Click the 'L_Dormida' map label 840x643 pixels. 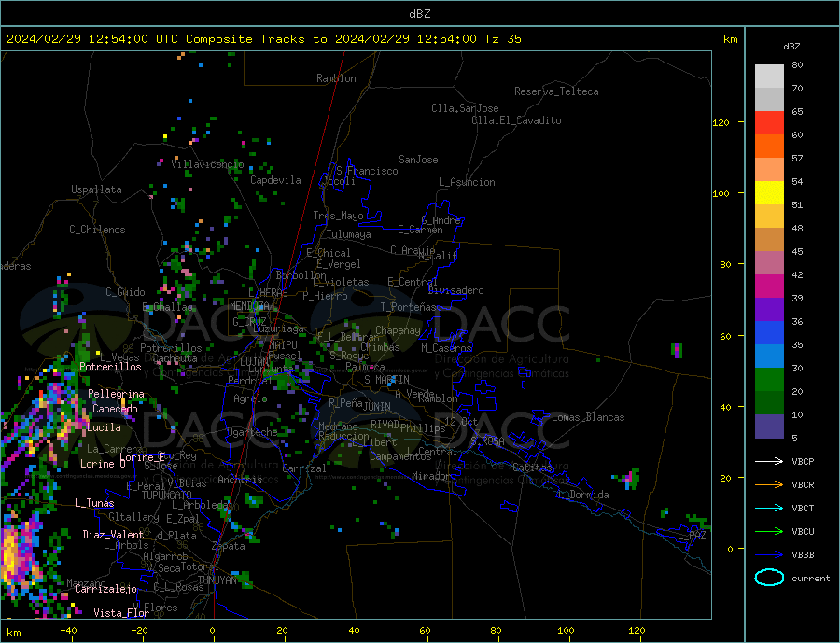(584, 495)
